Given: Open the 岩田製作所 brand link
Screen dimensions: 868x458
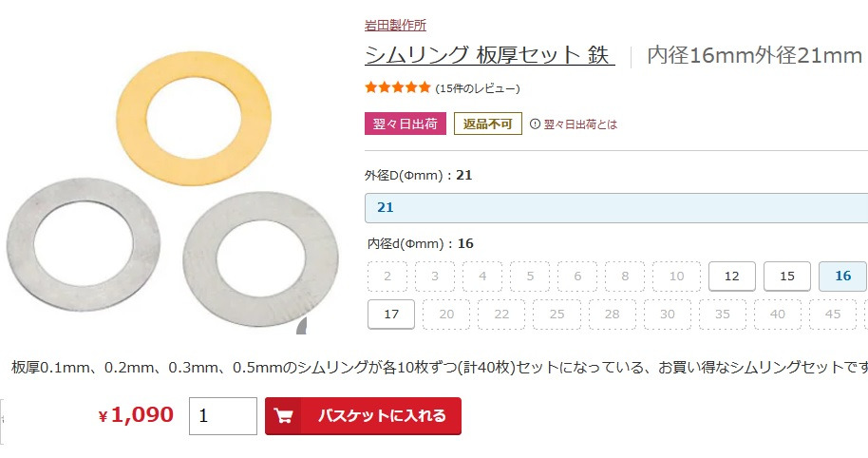Looking at the screenshot, I should pos(395,25).
